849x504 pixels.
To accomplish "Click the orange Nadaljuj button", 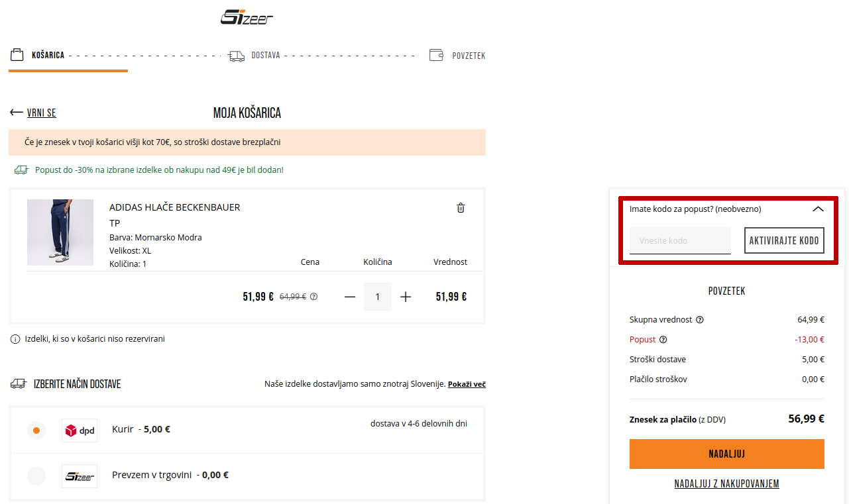I will (x=727, y=454).
